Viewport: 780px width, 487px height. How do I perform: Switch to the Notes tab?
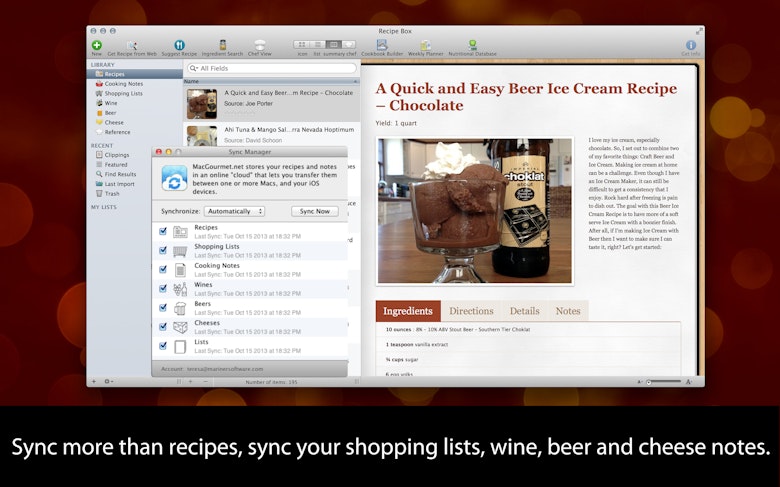pyautogui.click(x=568, y=311)
